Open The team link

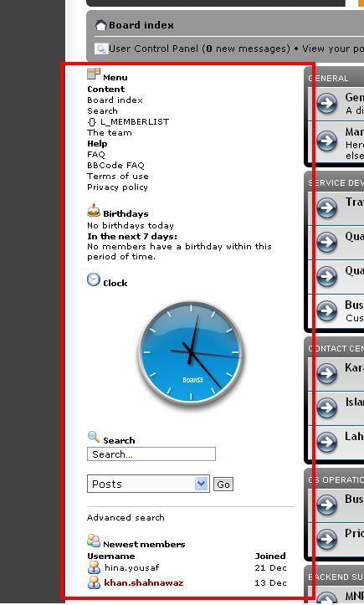[x=110, y=133]
